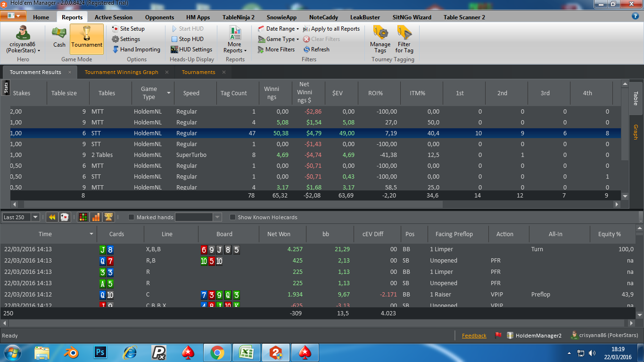Open Hero crisyana86 selector dropdown
Screen dimensions: 644x362
[x=23, y=40]
